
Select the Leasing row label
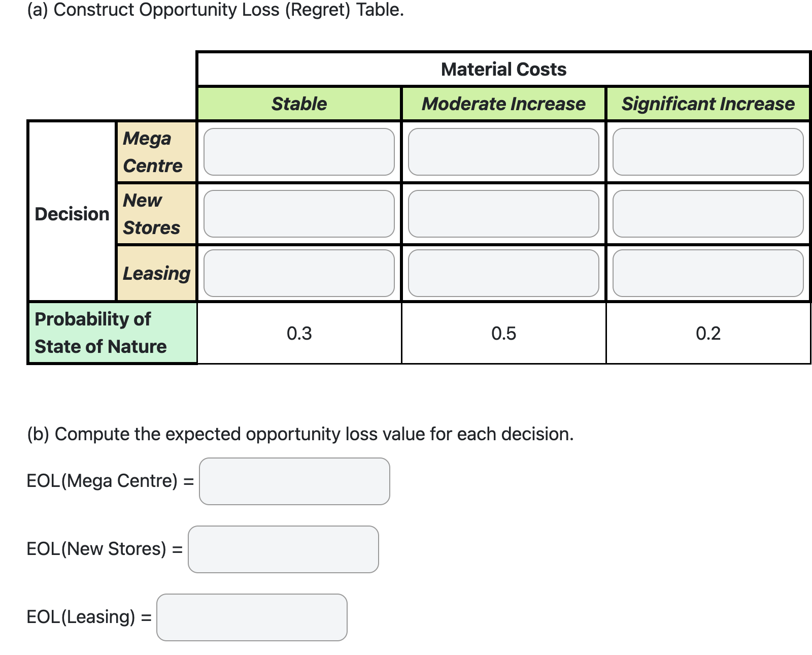pos(156,273)
